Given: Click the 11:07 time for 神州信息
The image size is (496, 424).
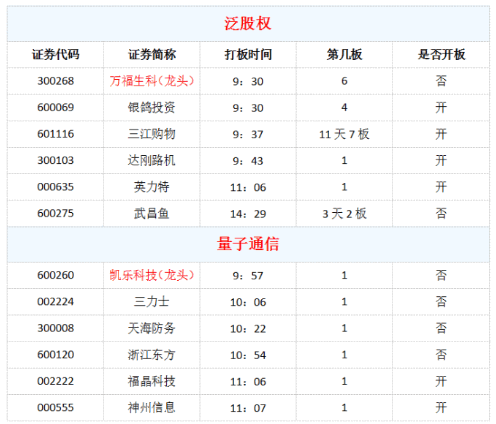Looking at the screenshot, I should pyautogui.click(x=248, y=408).
